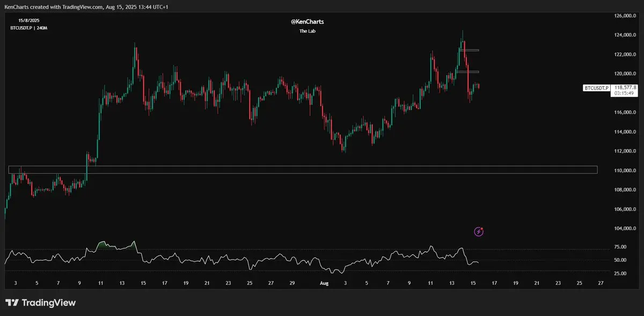This screenshot has height=316, width=644.
Task: Select the long horizontal support zone rectangle
Action: pos(303,170)
